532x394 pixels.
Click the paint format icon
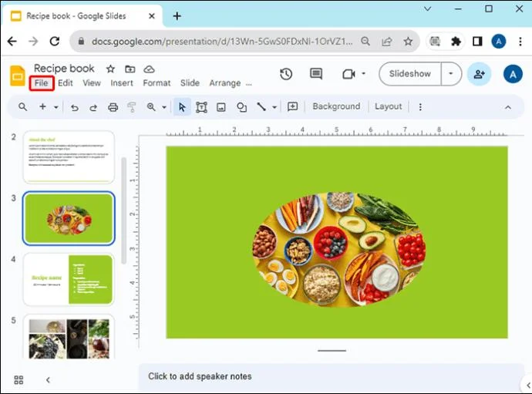tap(132, 107)
